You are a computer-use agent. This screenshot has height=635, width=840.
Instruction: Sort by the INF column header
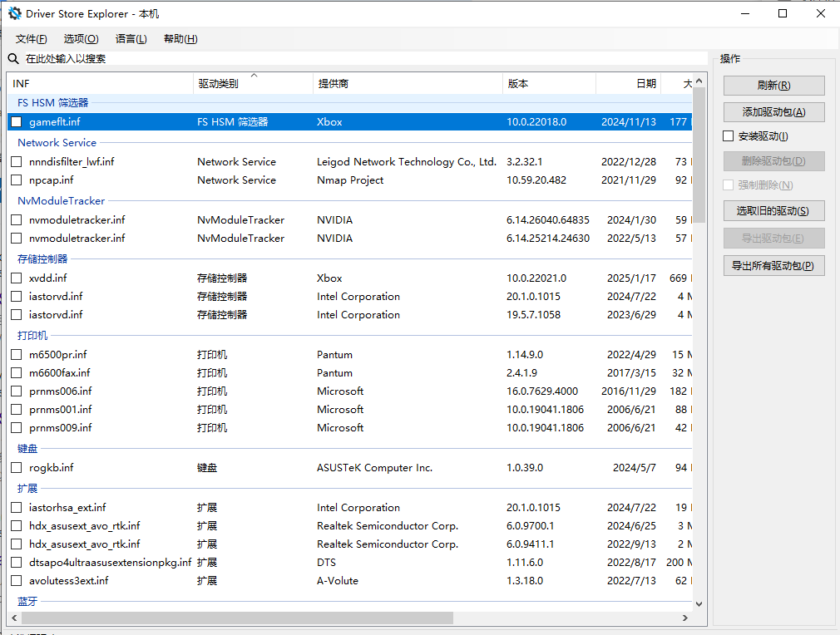(101, 83)
